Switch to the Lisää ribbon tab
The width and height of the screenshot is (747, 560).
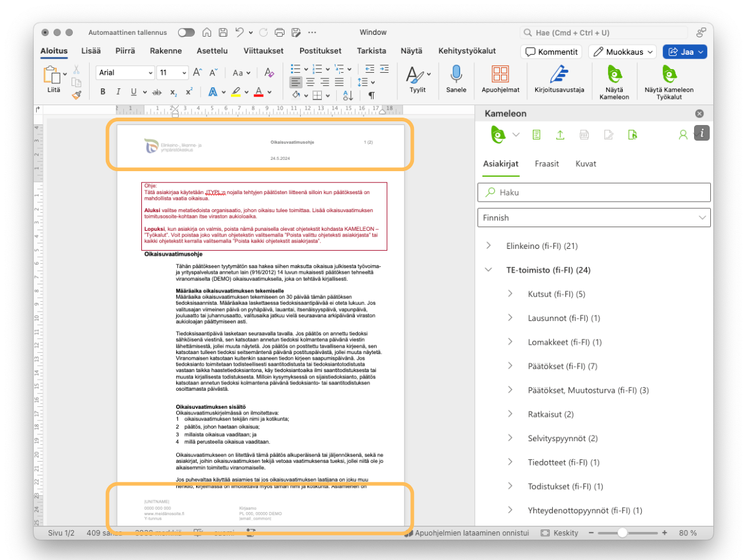coord(91,51)
